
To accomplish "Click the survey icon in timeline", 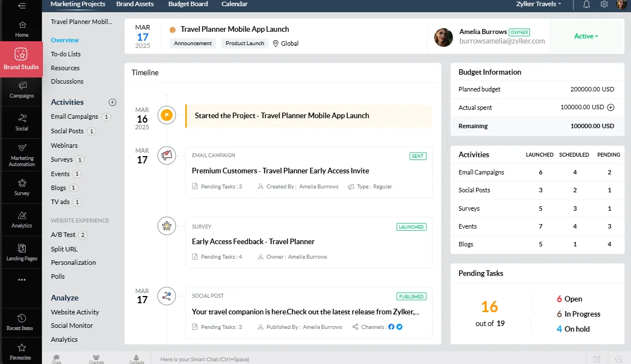I will [167, 226].
